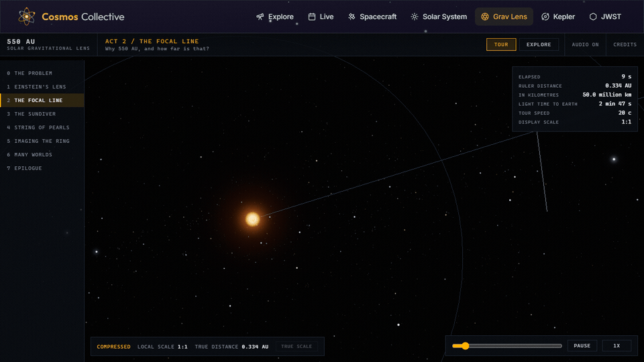
Task: Jump to chapter 4 String of Pearls
Action: click(x=42, y=127)
